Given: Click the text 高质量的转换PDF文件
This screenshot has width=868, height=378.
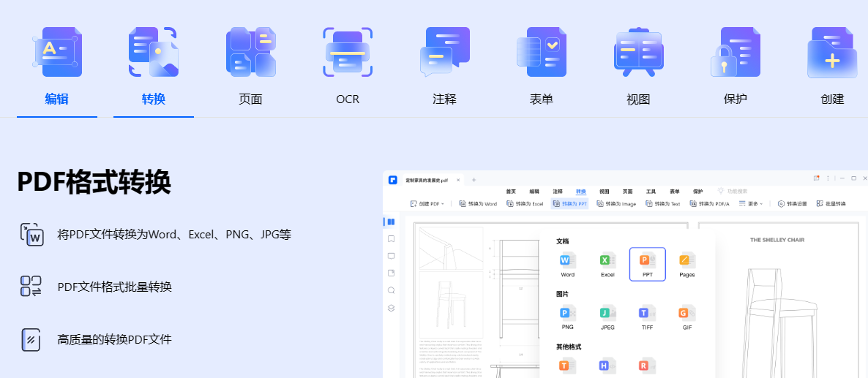Looking at the screenshot, I should pyautogui.click(x=115, y=339).
